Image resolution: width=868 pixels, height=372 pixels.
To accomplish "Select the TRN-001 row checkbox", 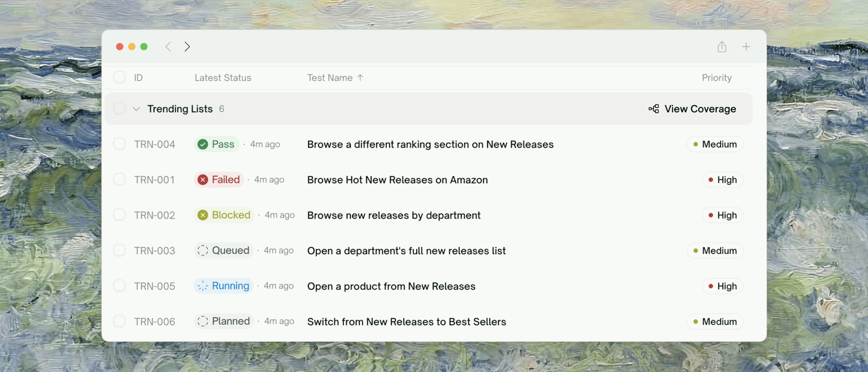I will click(x=119, y=179).
